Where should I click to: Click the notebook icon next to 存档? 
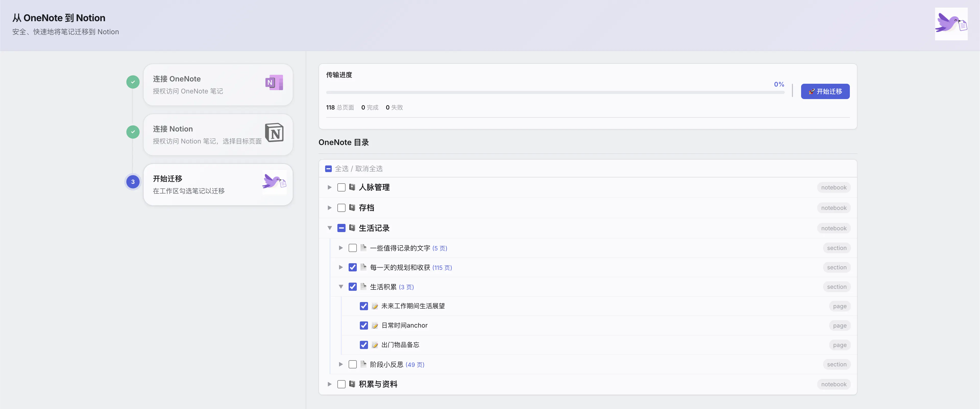(x=352, y=208)
